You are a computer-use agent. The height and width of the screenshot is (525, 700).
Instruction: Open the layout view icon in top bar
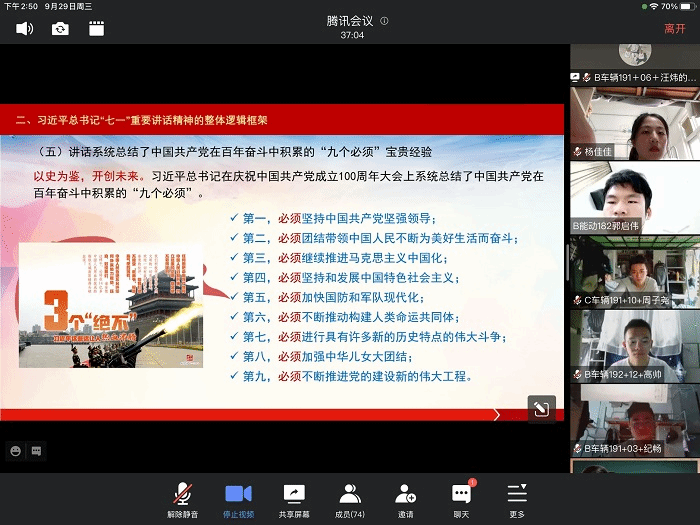click(x=96, y=29)
